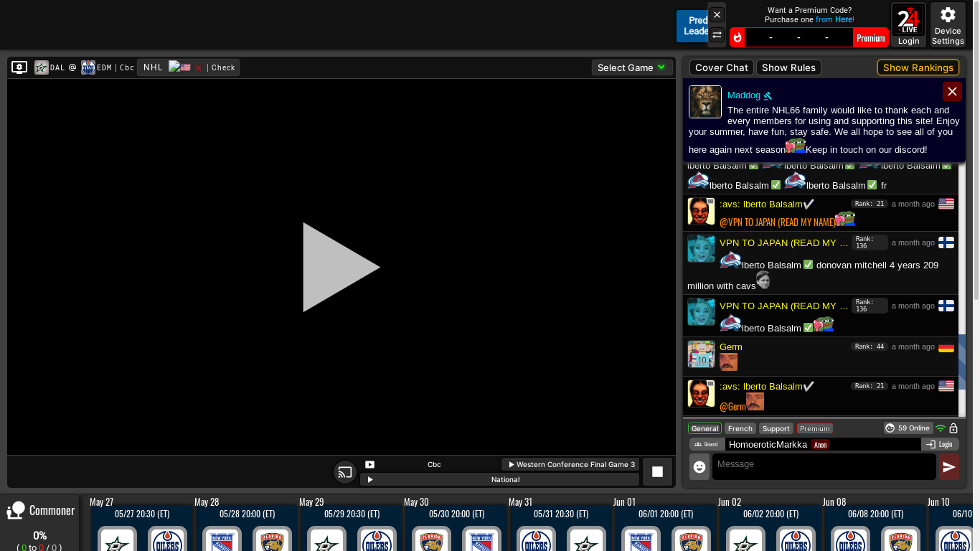Click the green wifi connection icon

941,428
